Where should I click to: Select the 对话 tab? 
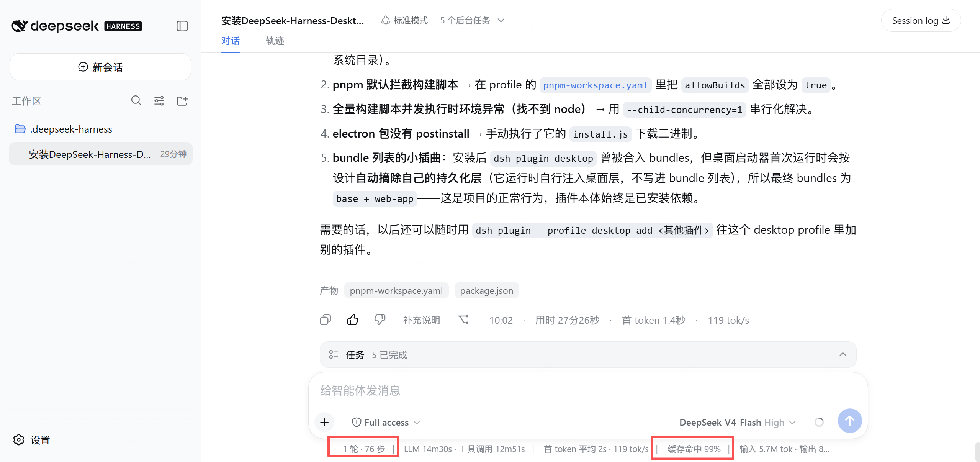(230, 41)
